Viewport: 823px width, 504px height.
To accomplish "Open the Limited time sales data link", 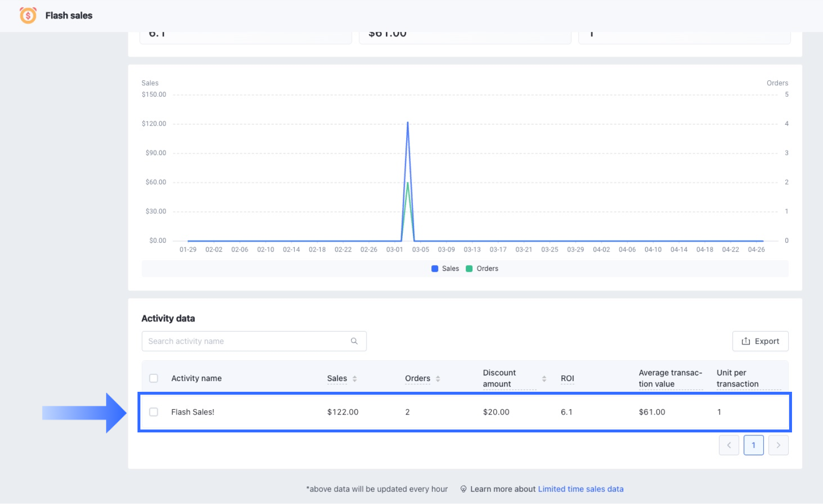I will coord(581,489).
